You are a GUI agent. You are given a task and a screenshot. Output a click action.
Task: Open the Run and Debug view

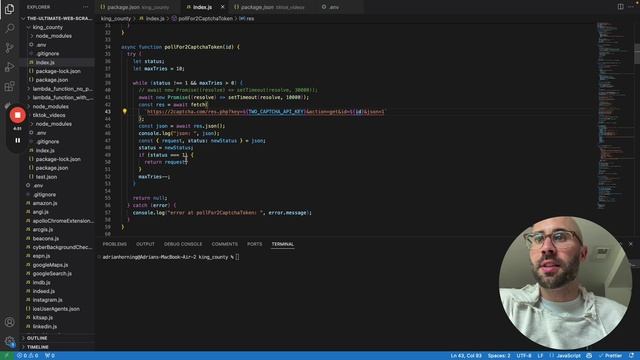click(x=9, y=67)
